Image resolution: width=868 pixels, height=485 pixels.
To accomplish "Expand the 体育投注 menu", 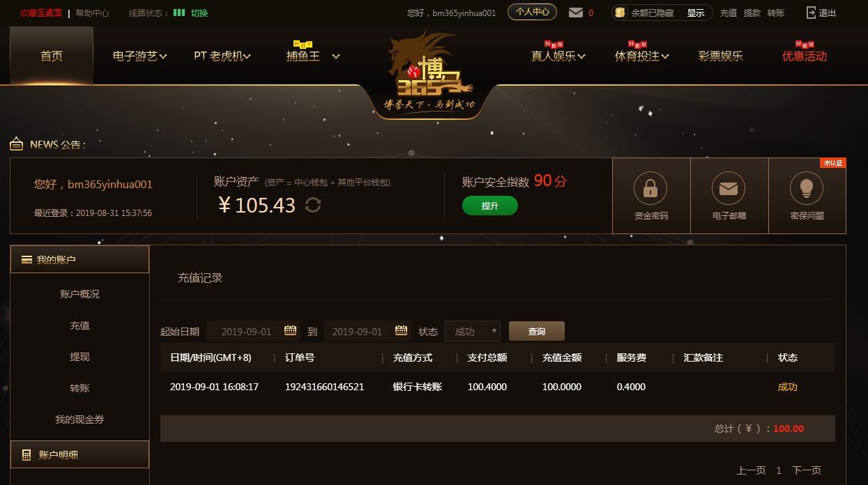I will coord(641,56).
